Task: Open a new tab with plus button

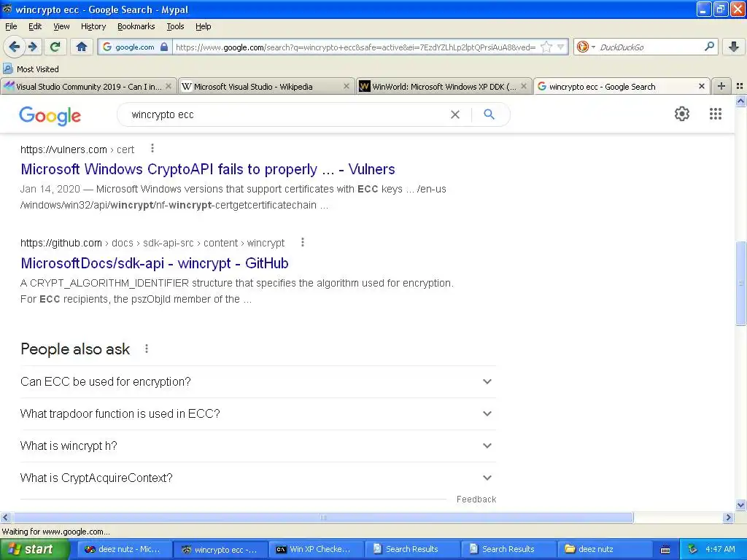Action: click(721, 86)
